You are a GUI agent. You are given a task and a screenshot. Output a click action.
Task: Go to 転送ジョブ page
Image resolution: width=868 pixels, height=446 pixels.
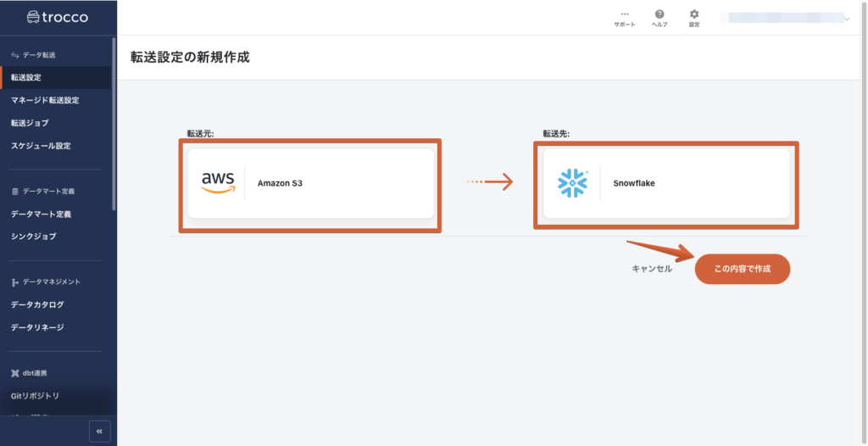[x=30, y=123]
